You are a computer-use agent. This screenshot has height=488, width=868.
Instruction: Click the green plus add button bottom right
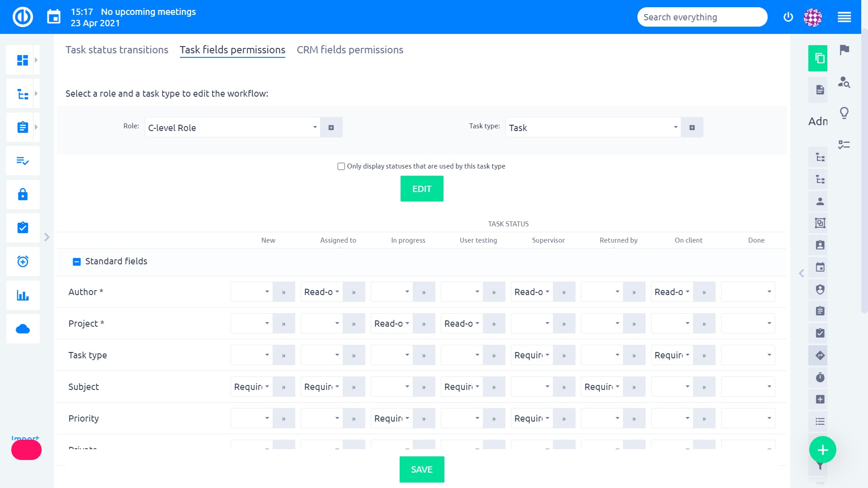click(x=823, y=449)
